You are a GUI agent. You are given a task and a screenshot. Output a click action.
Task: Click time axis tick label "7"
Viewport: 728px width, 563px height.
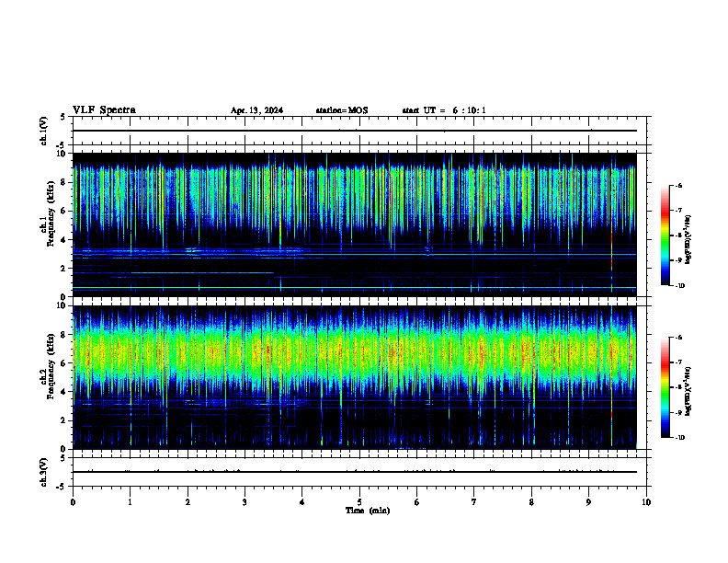[x=474, y=502]
